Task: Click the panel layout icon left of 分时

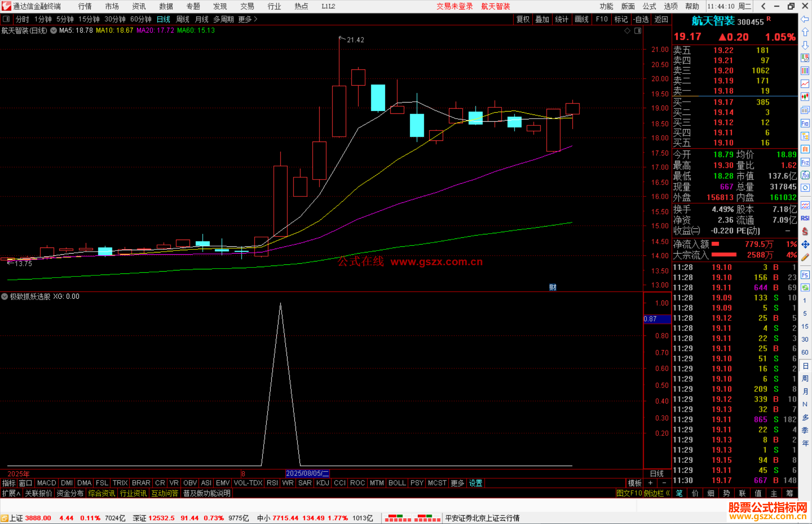Action: (x=6, y=19)
